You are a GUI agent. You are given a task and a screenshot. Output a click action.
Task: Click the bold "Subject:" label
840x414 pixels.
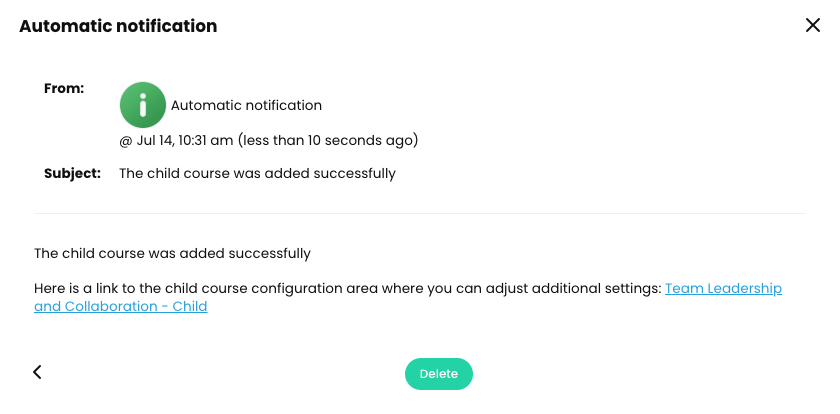72,173
